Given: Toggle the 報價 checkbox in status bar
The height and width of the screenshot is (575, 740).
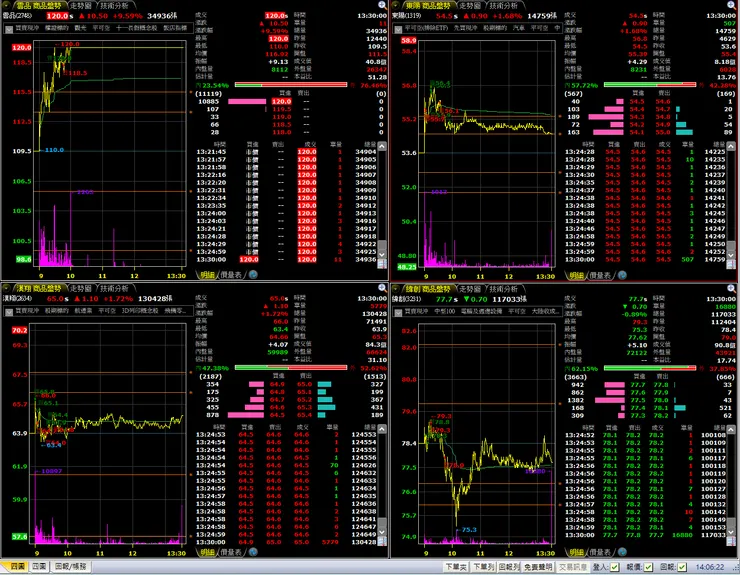Looking at the screenshot, I should [x=648, y=567].
